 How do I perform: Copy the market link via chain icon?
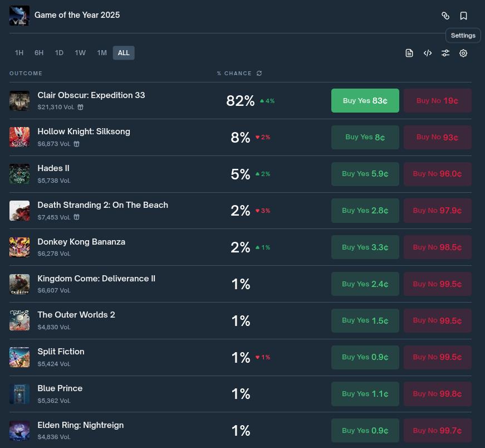(x=445, y=16)
